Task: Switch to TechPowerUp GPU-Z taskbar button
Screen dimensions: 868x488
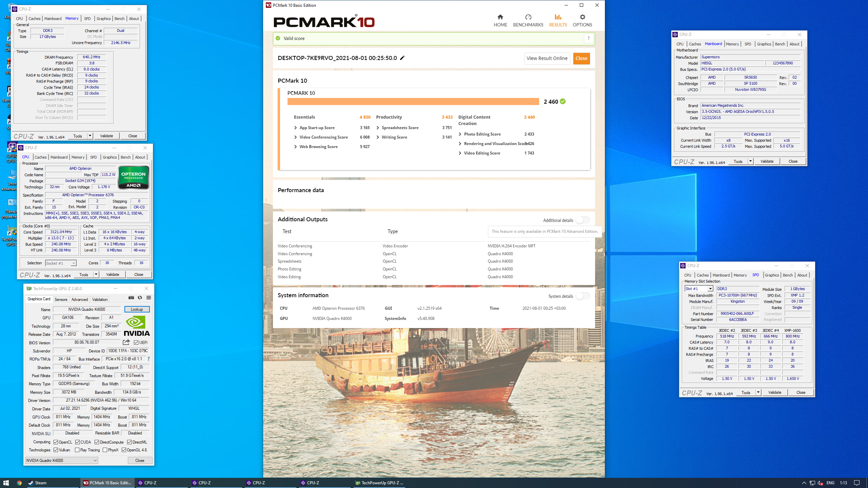Action: pyautogui.click(x=379, y=483)
